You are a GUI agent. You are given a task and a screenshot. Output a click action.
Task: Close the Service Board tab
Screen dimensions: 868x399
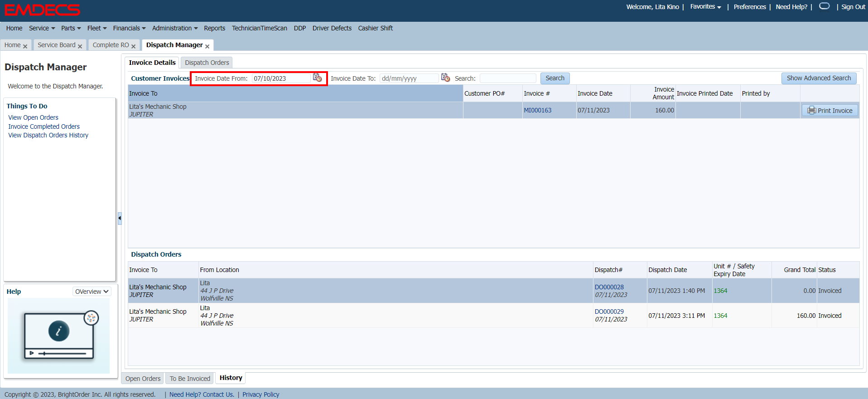pyautogui.click(x=80, y=46)
